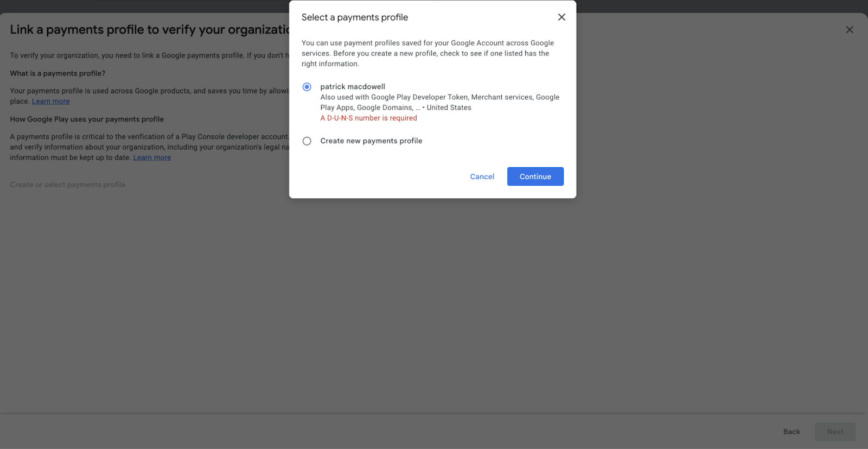Image resolution: width=868 pixels, height=449 pixels.
Task: Click How Google Play uses your payments profile
Action: 87,119
